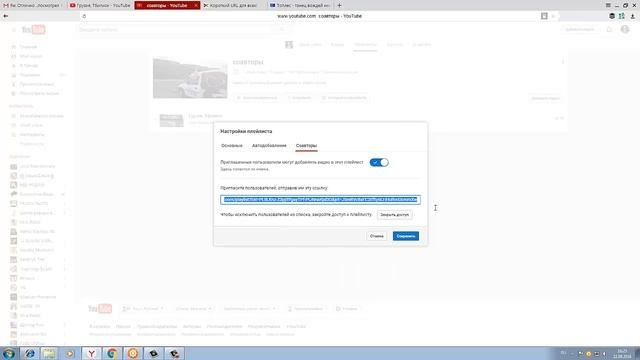
Task: Switch to the Gmail browser tab
Action: click(33, 5)
